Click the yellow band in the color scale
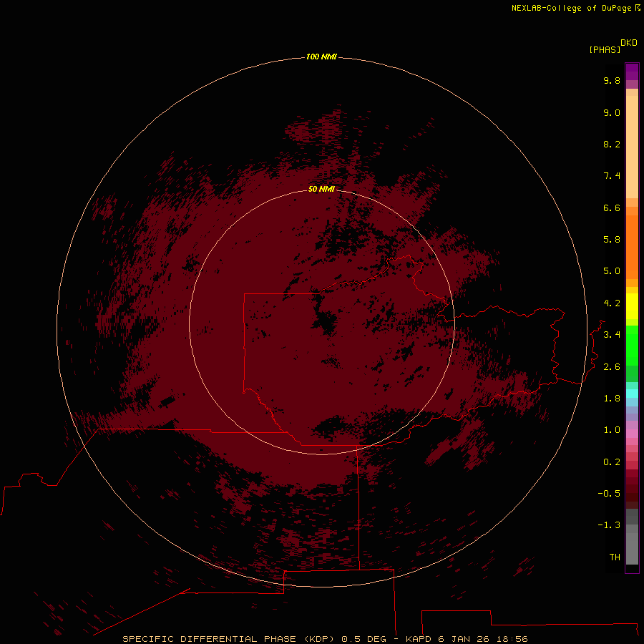This screenshot has width=644, height=644. [x=632, y=306]
